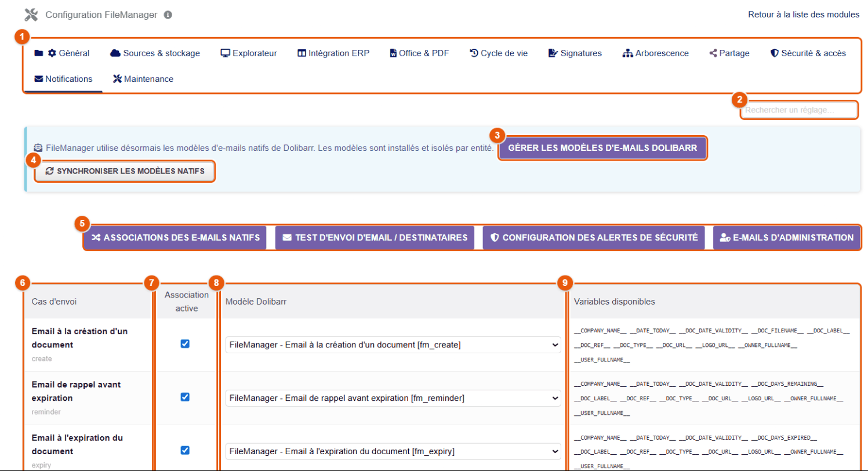Screen dimensions: 868x471
Task: Click the shuffle icon in Associations des e-mails natifs
Action: coord(96,238)
